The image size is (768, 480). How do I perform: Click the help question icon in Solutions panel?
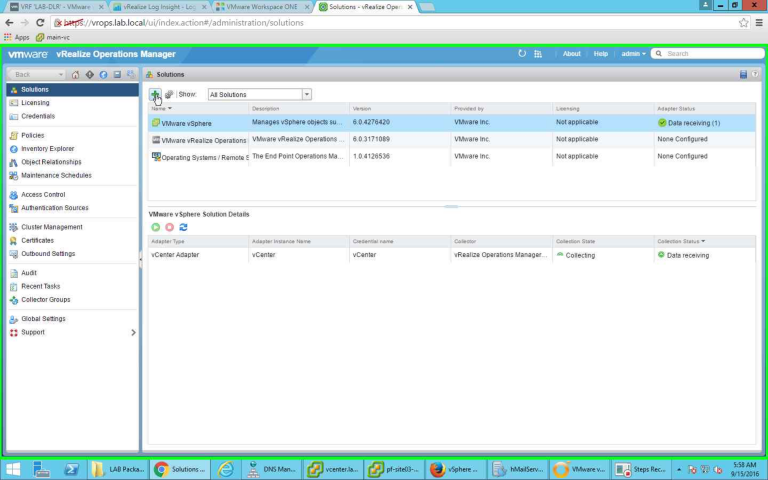(x=755, y=74)
